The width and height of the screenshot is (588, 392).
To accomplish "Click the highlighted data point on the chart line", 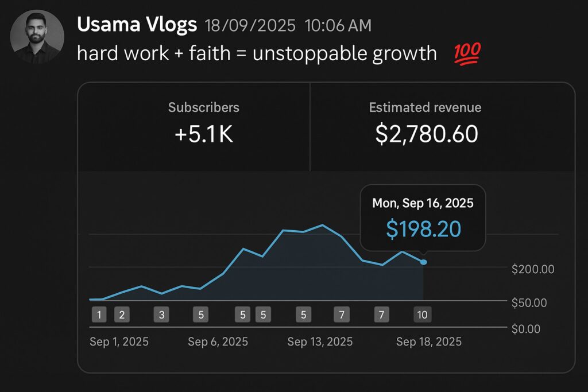I will pyautogui.click(x=424, y=262).
